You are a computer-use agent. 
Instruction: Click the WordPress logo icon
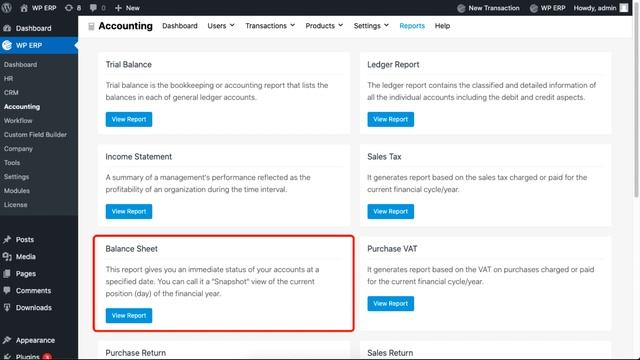tap(7, 8)
